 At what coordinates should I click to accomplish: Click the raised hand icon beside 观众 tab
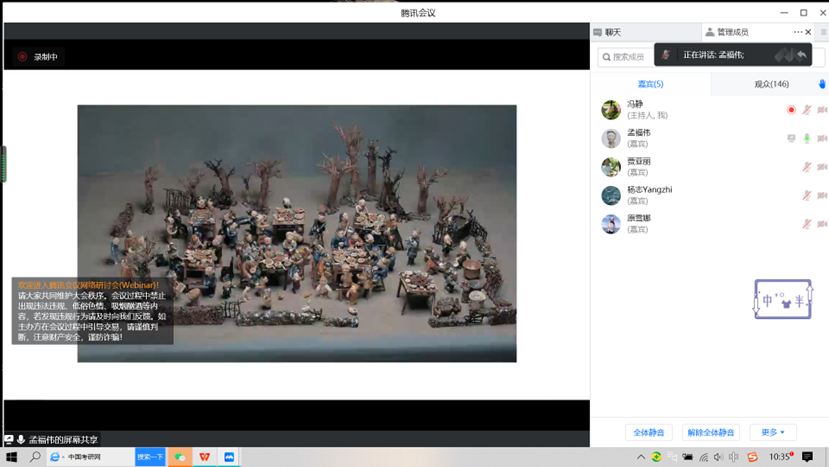pos(822,84)
